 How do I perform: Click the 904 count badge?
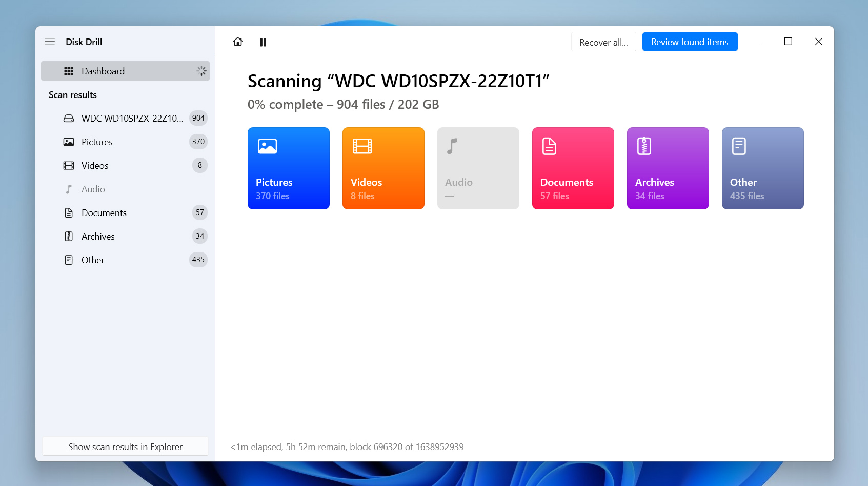pyautogui.click(x=198, y=118)
